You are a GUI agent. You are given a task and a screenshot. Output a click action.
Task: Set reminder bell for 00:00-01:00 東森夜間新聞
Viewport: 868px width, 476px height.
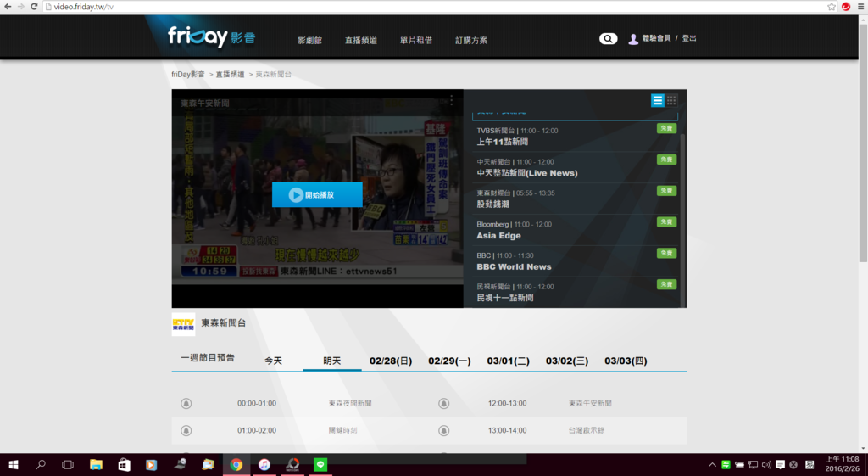point(186,403)
